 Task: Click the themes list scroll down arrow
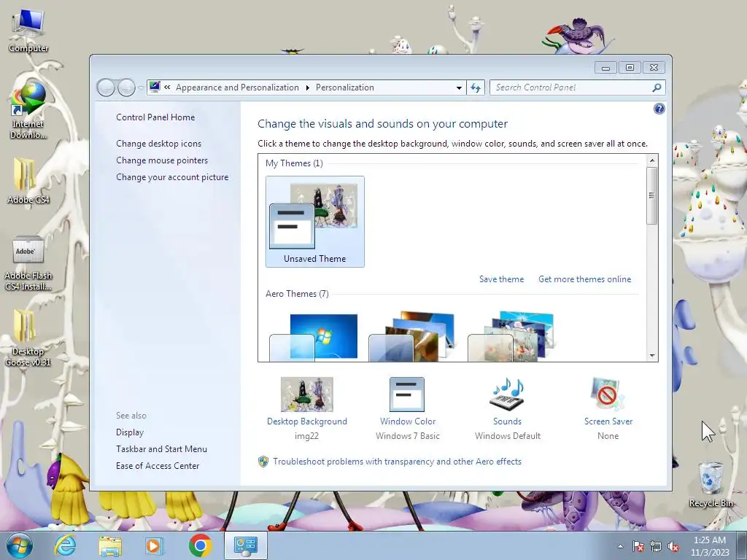tap(652, 356)
